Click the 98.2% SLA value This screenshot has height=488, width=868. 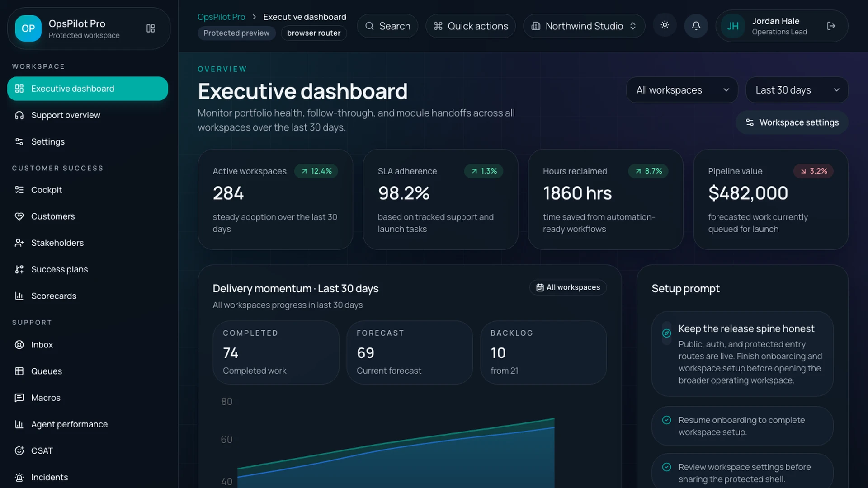point(404,193)
